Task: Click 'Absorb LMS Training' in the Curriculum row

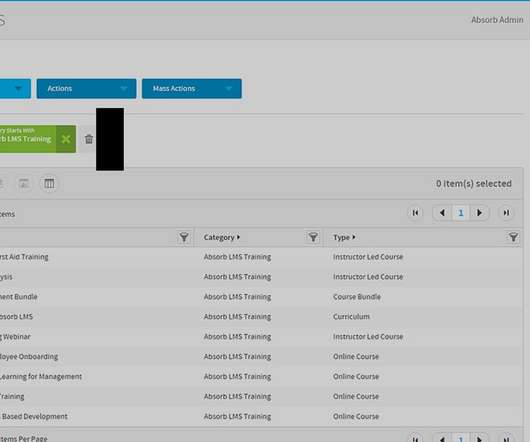Action: (237, 317)
